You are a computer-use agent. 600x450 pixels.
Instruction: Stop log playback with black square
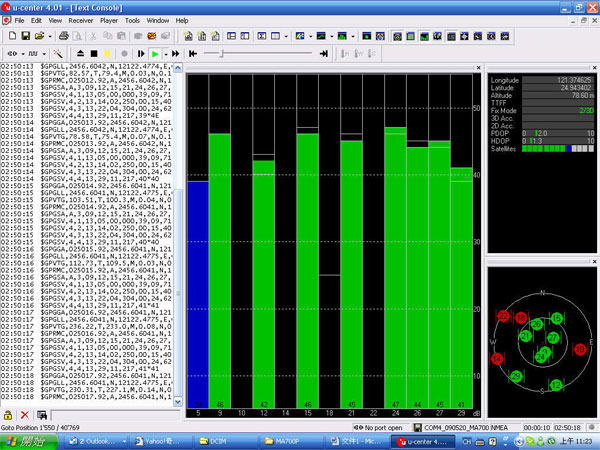click(x=94, y=54)
